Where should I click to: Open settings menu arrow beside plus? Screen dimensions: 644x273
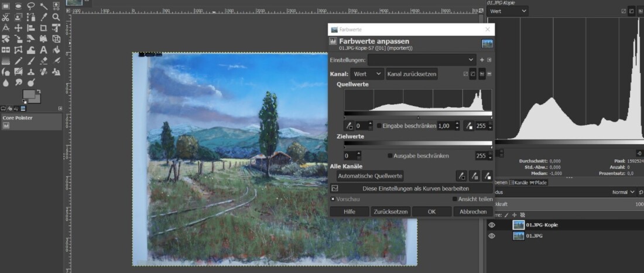489,60
